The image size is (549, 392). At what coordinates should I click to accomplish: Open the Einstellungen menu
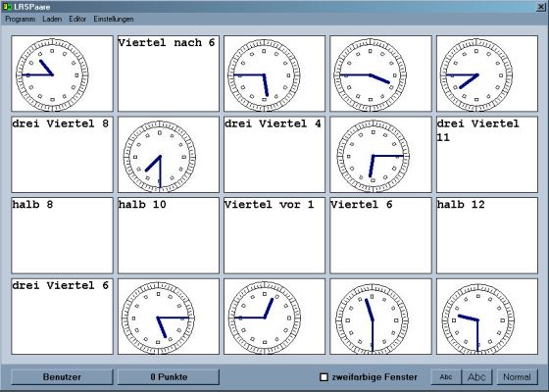[x=114, y=19]
